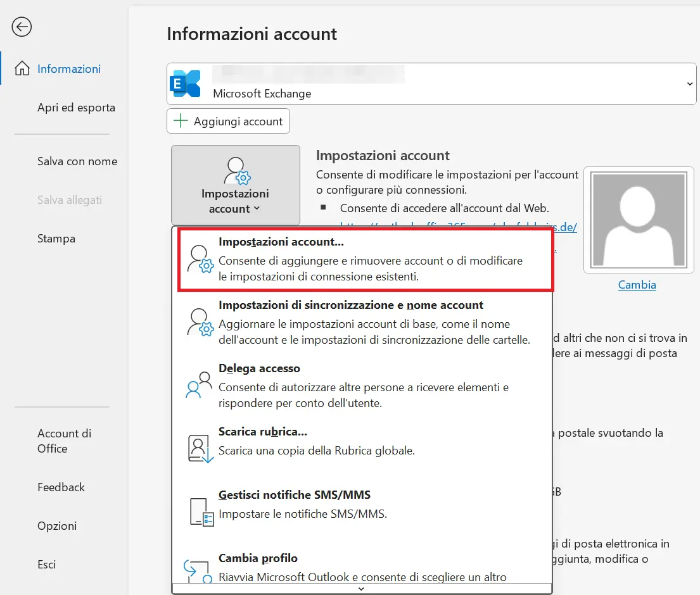
Task: Select Delega accesso menu entry
Action: [x=362, y=385]
